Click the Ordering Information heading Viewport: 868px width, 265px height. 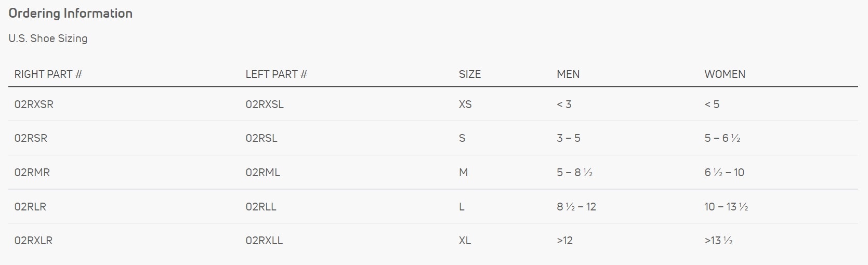tap(70, 14)
